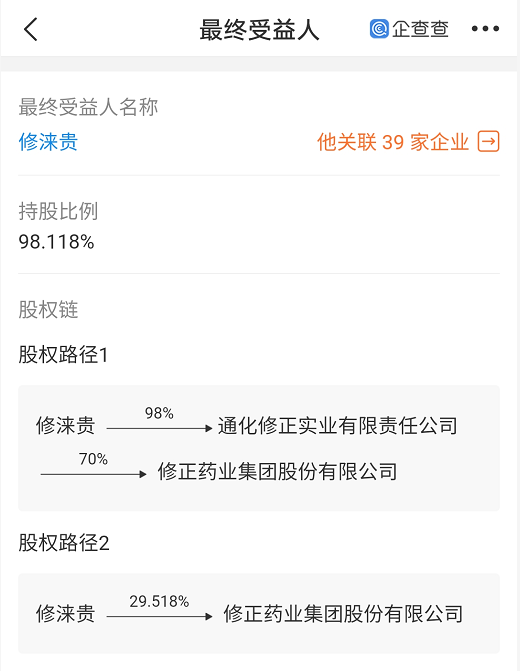Open the three-dot more options menu

pos(485,29)
